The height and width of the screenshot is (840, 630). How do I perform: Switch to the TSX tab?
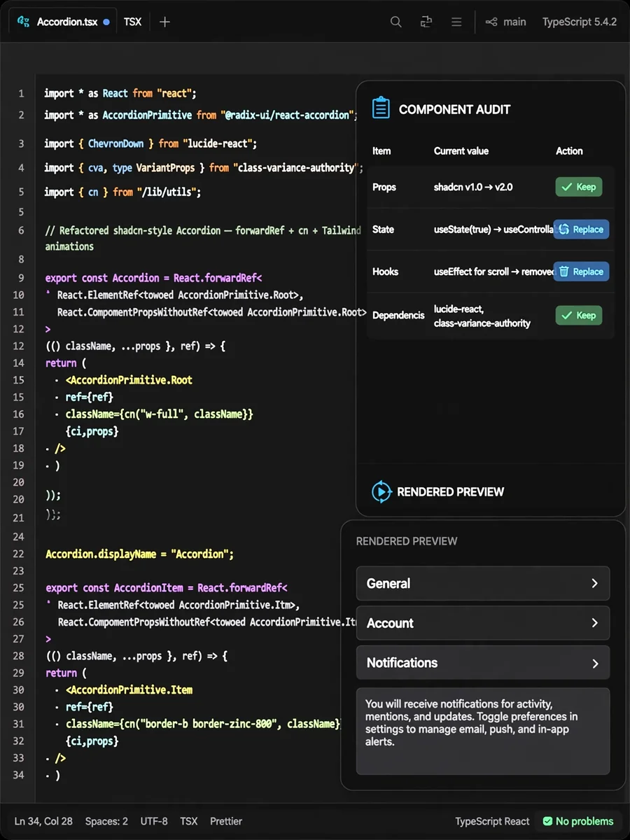tap(132, 22)
